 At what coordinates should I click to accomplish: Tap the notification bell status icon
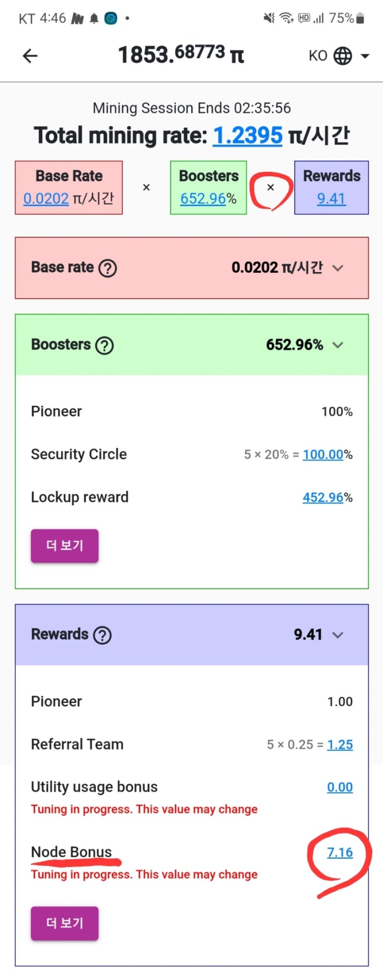94,19
